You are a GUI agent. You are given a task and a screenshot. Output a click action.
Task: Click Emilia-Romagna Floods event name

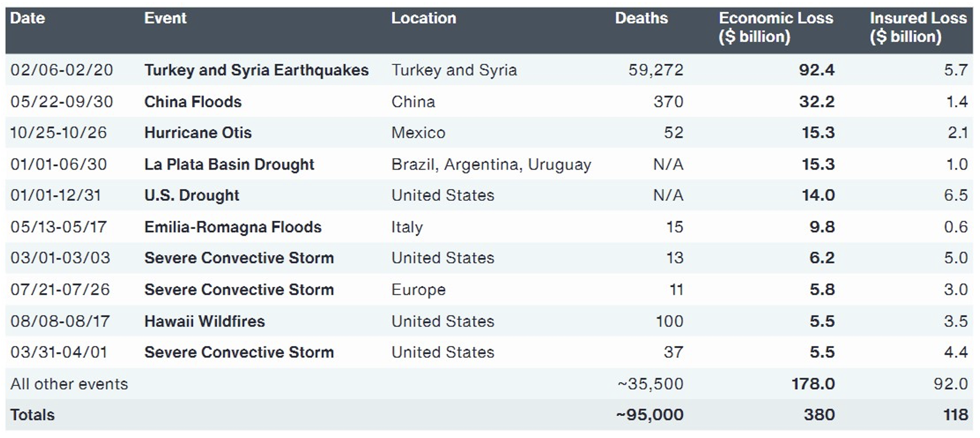tap(233, 227)
